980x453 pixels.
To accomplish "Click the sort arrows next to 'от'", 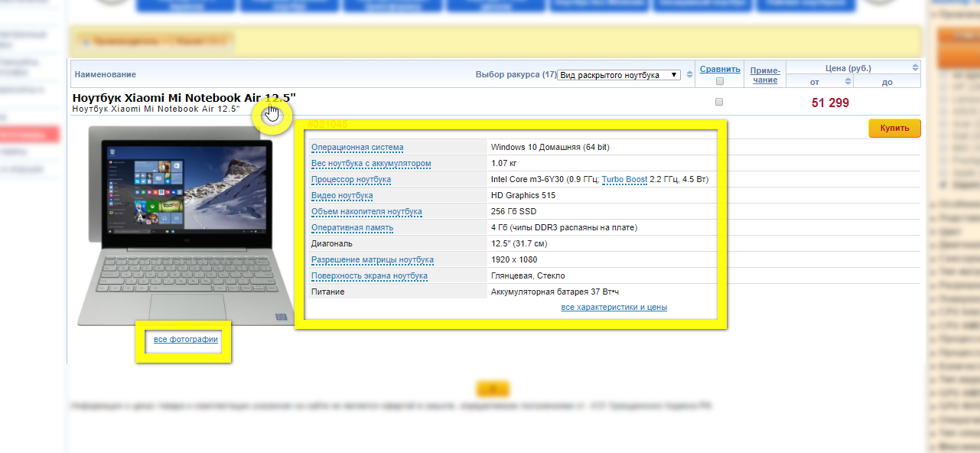I will click(x=848, y=82).
